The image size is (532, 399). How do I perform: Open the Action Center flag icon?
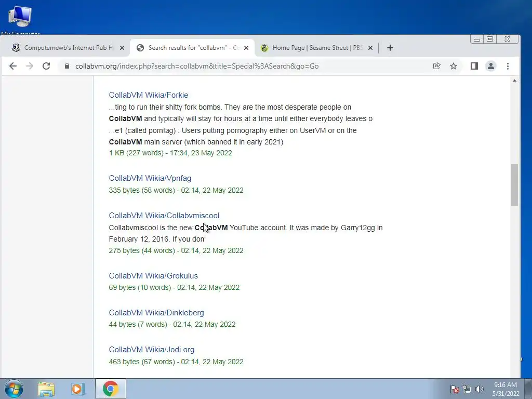click(x=455, y=389)
